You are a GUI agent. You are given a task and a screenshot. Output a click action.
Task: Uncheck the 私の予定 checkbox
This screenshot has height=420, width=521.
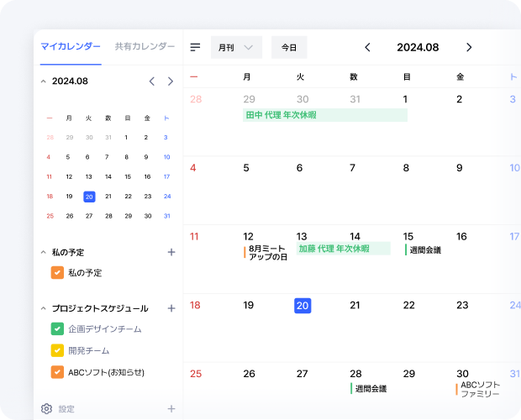(x=57, y=273)
